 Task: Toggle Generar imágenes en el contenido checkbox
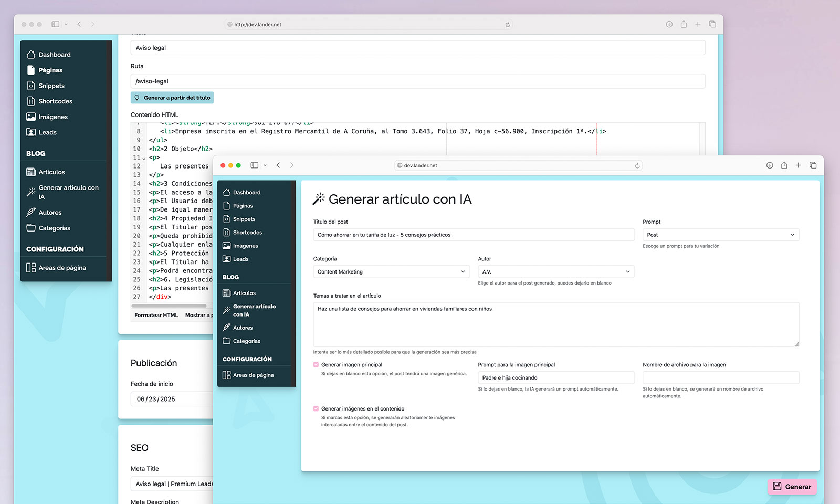coord(316,408)
